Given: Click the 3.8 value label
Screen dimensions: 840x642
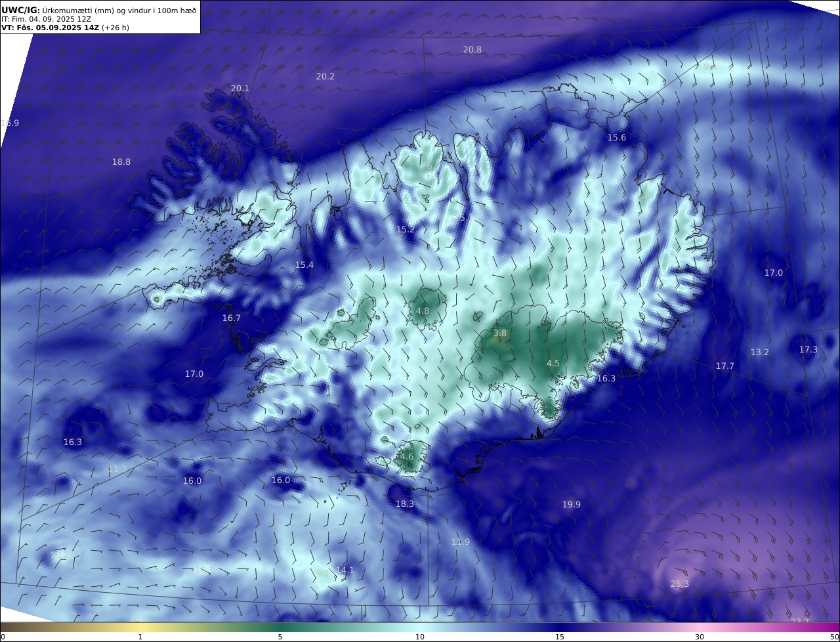Looking at the screenshot, I should pyautogui.click(x=500, y=333).
